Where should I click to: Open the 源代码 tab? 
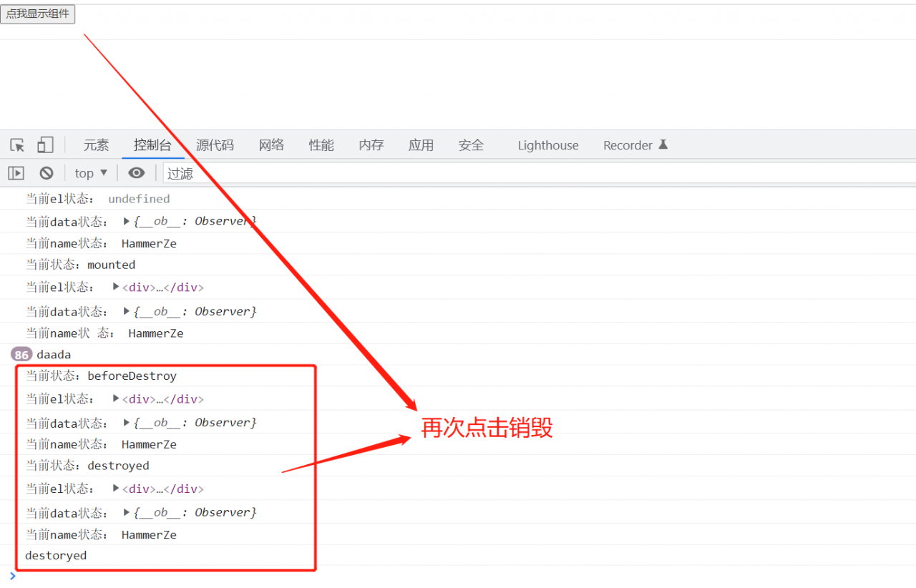coord(215,145)
